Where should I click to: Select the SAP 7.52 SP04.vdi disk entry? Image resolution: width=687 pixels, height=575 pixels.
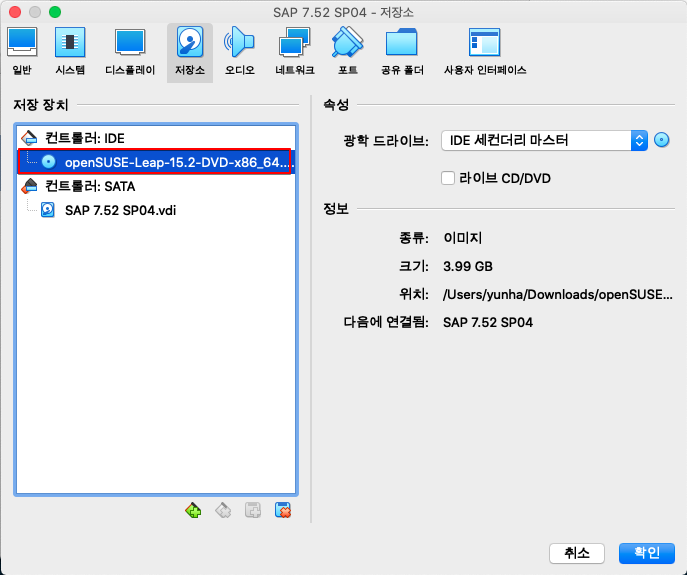(x=156, y=210)
